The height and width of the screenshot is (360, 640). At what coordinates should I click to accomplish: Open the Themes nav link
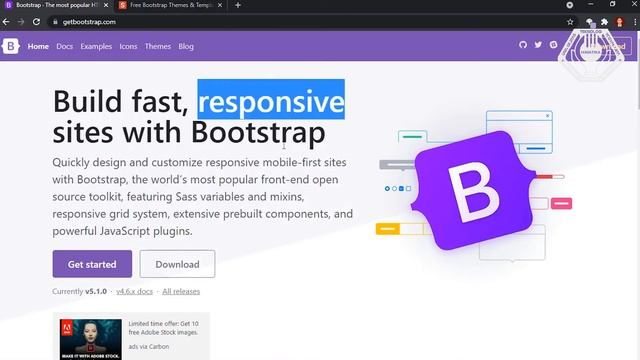158,47
